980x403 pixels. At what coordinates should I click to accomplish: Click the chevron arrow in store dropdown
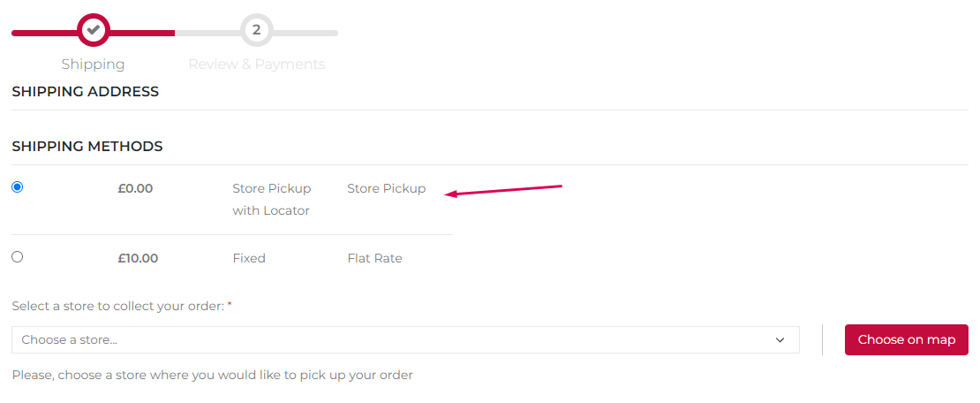[x=780, y=339]
